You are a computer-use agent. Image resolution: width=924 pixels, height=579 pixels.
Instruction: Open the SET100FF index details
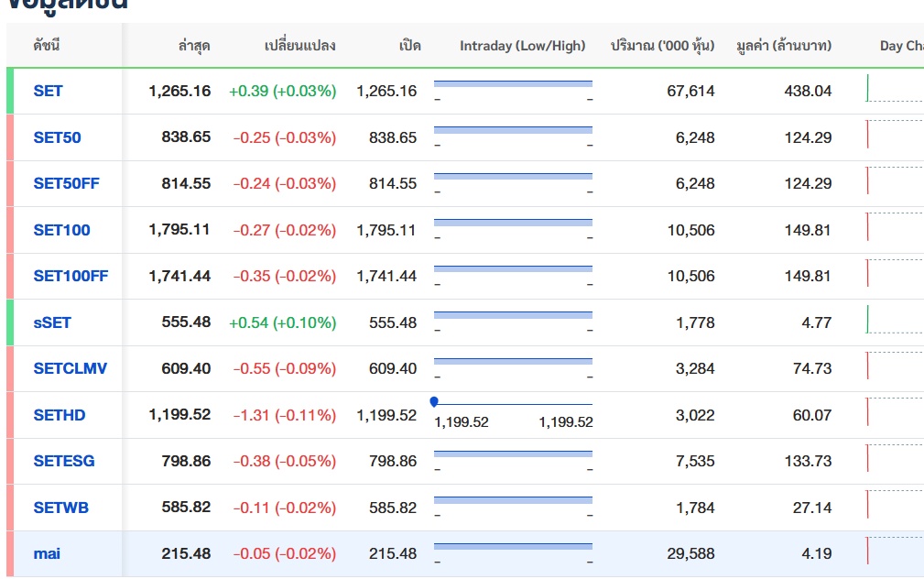[x=71, y=276]
